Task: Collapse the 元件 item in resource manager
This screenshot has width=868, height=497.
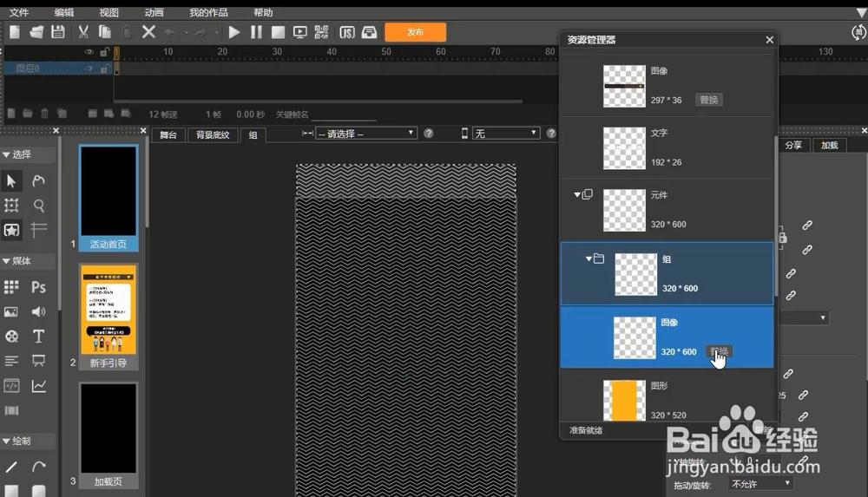Action: (x=577, y=195)
